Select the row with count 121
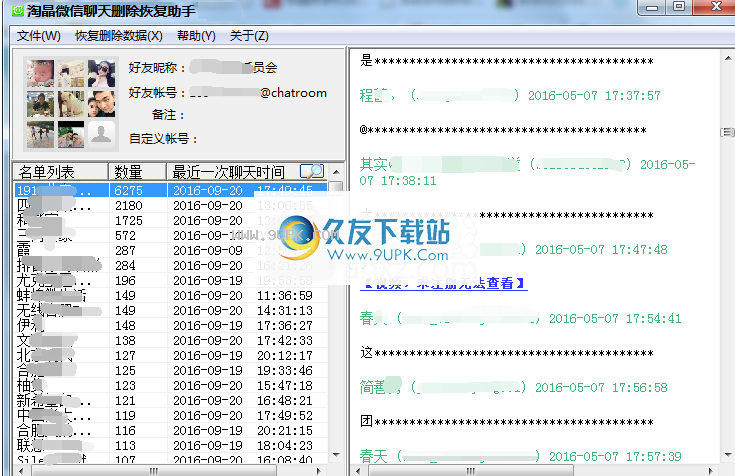735x476 pixels. [171, 400]
